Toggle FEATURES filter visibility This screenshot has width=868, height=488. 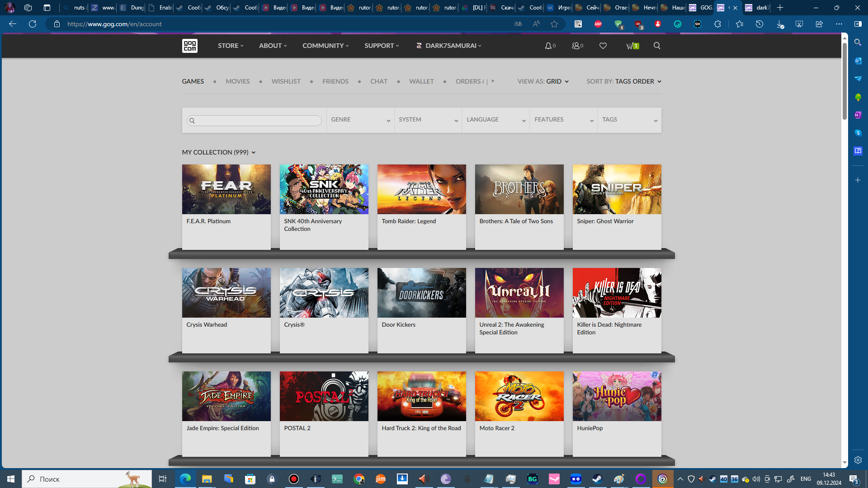tap(563, 120)
